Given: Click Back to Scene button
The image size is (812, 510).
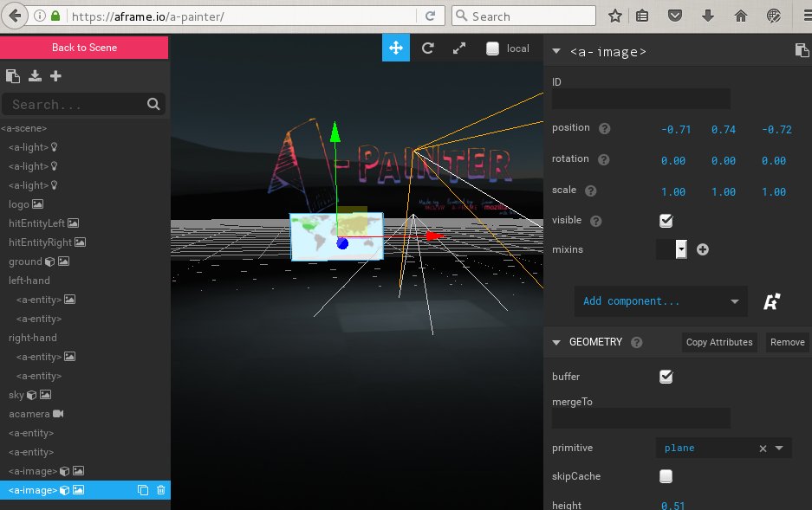Looking at the screenshot, I should point(84,48).
